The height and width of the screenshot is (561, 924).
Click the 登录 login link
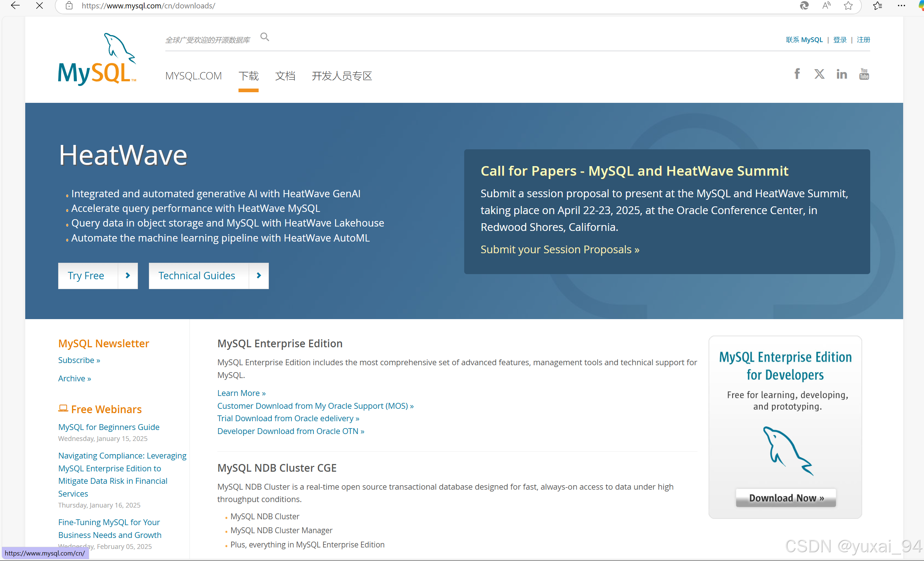[840, 40]
